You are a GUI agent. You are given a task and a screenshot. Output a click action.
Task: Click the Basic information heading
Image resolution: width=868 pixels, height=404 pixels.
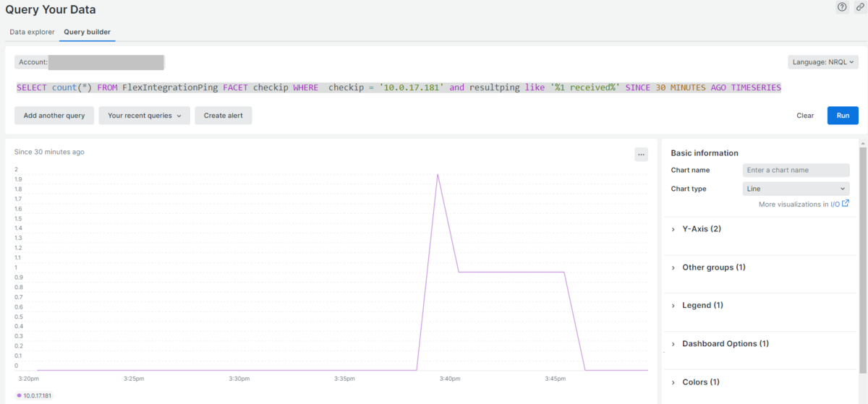point(705,153)
